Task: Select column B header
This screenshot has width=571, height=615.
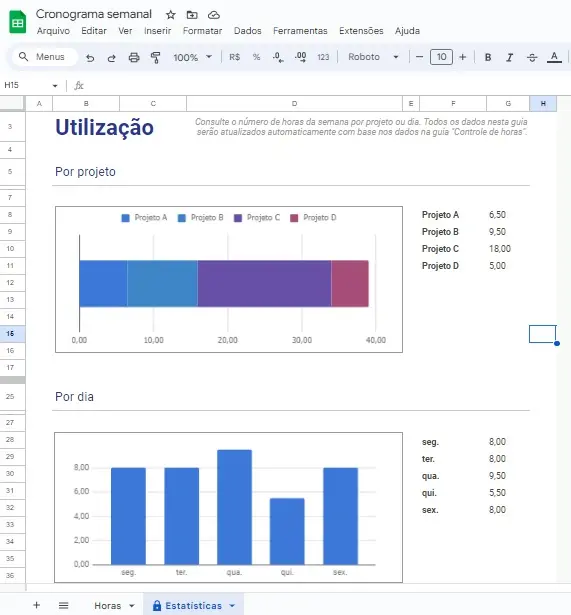Action: tap(86, 104)
